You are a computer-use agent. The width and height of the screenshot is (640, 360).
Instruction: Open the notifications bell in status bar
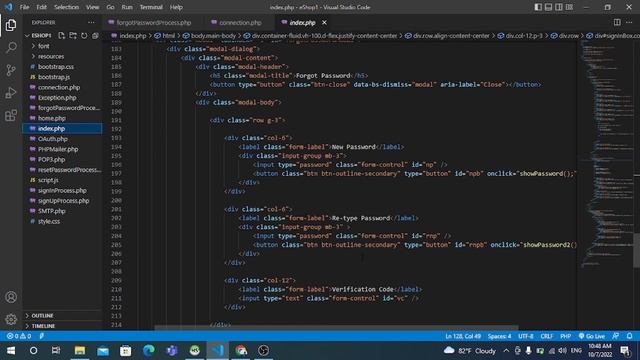[x=629, y=336]
